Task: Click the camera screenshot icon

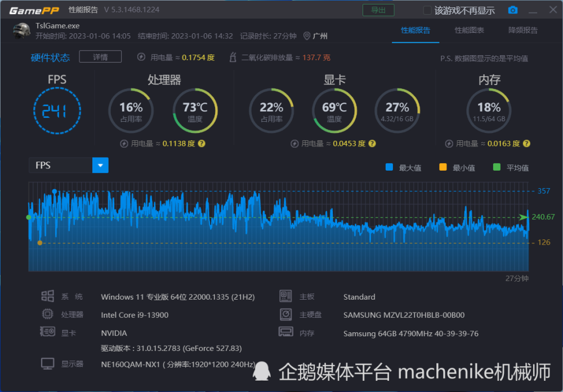Action: (513, 10)
